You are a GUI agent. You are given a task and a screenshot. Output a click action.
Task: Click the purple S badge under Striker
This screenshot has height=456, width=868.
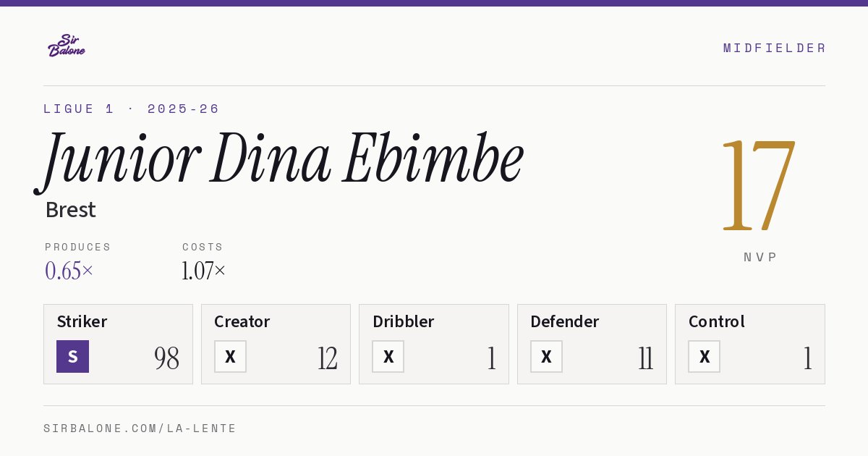click(x=72, y=356)
